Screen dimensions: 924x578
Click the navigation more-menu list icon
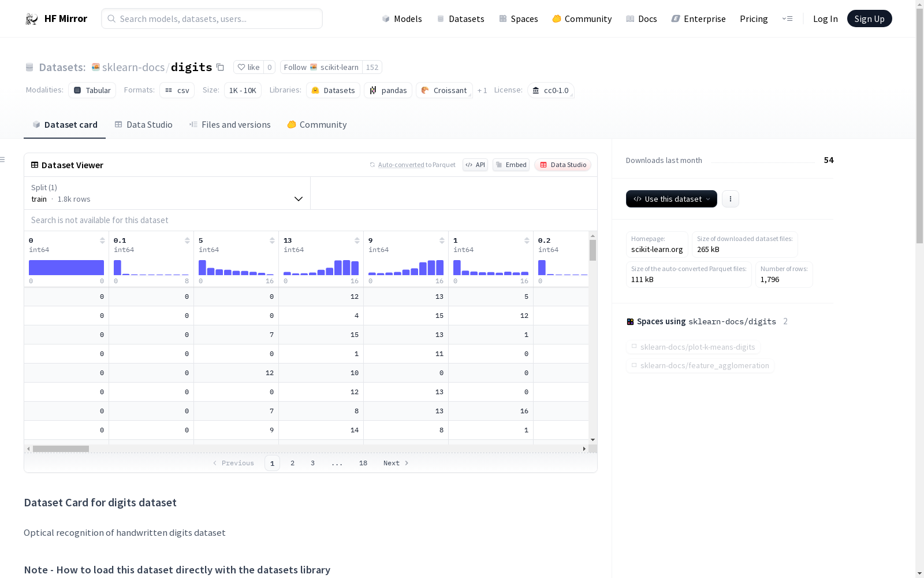[787, 19]
